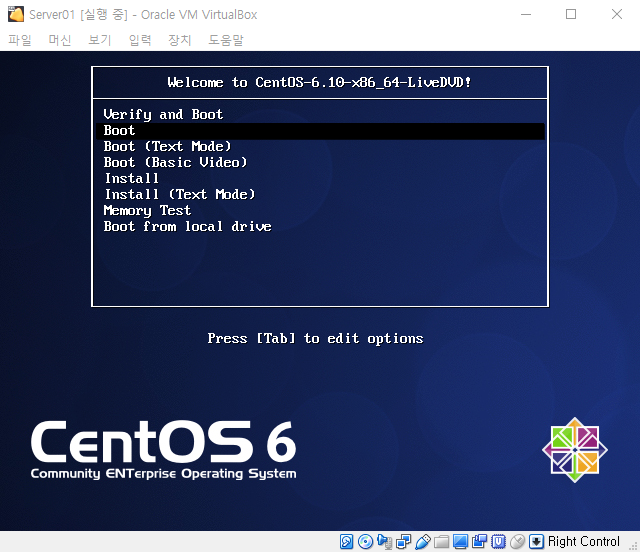Open the 보기 menu
Viewport: 640px width, 552px height.
(100, 40)
